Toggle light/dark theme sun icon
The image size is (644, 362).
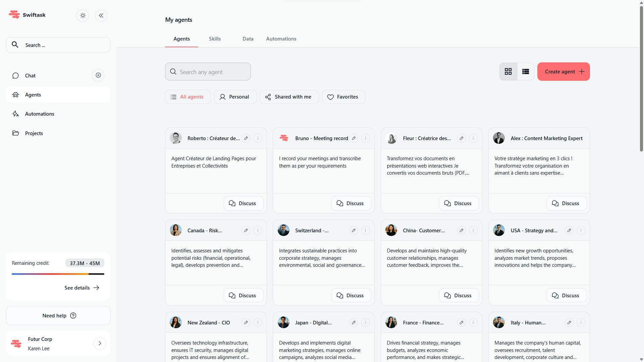tap(83, 15)
